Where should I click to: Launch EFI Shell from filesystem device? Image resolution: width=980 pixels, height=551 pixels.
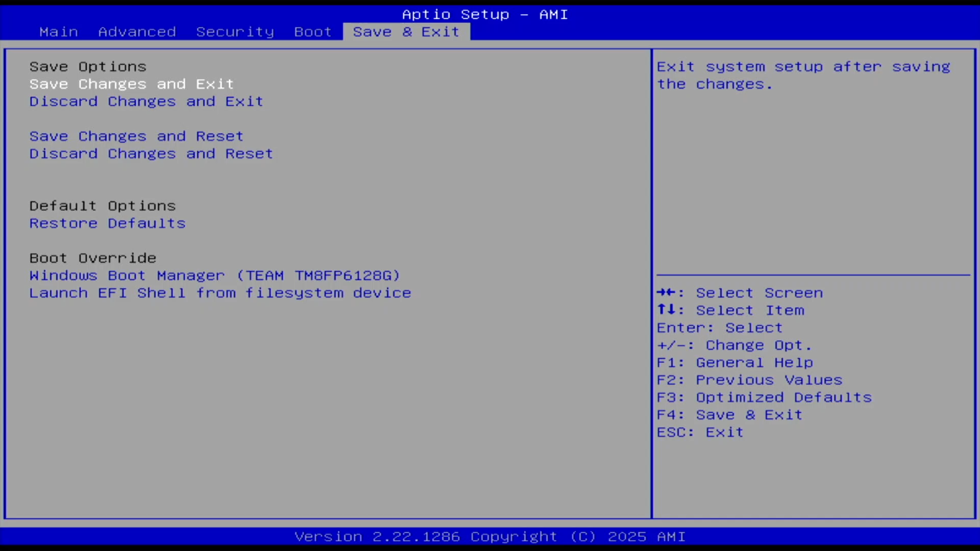coord(220,293)
